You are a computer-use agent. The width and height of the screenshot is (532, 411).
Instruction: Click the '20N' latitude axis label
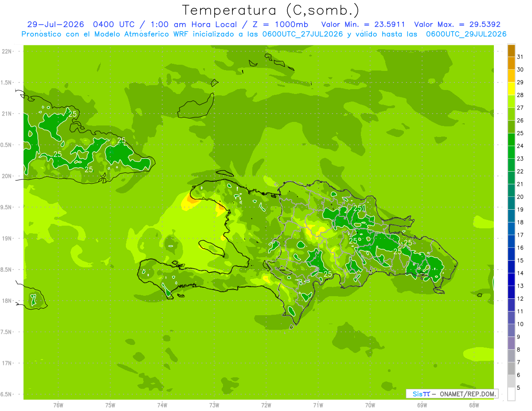(x=8, y=176)
